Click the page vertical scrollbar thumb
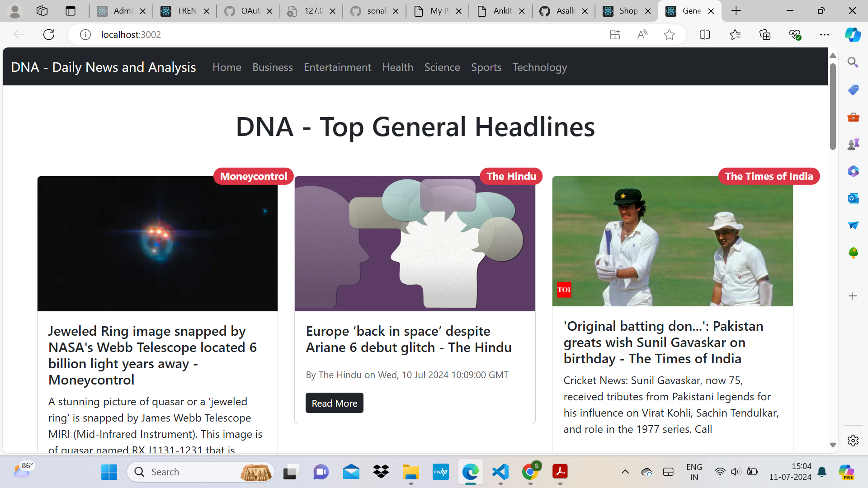The height and width of the screenshot is (488, 868). click(833, 106)
